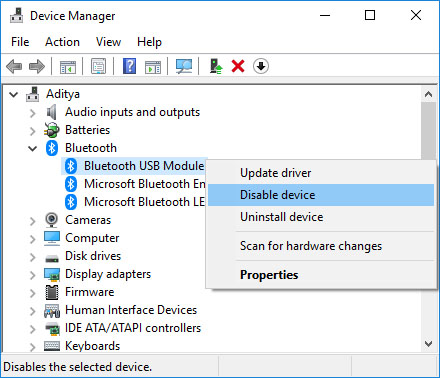Click the Display adapters icon
The width and height of the screenshot is (440, 378).
(x=52, y=274)
